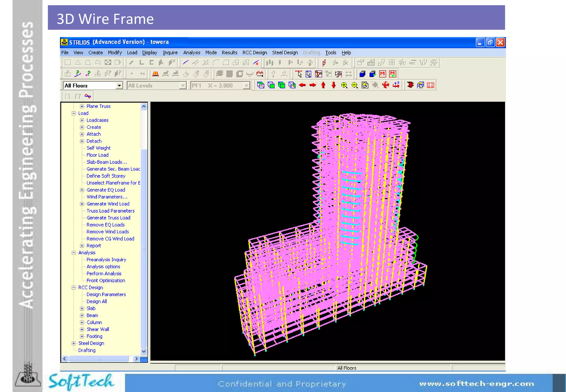The width and height of the screenshot is (566, 392).
Task: Select Perform Analysis in tree
Action: click(104, 273)
